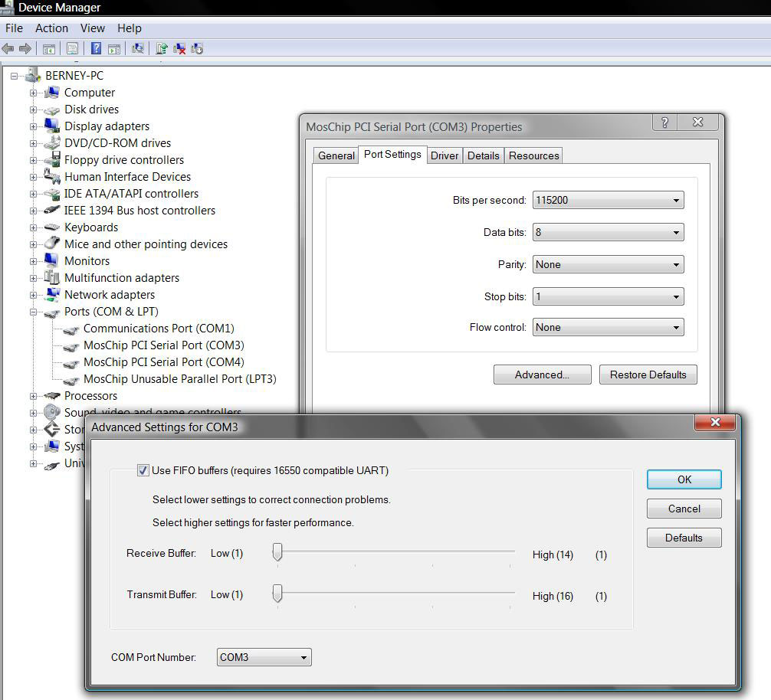771x700 pixels.
Task: Click the DVD/CD-ROM drives icon
Action: pos(51,142)
